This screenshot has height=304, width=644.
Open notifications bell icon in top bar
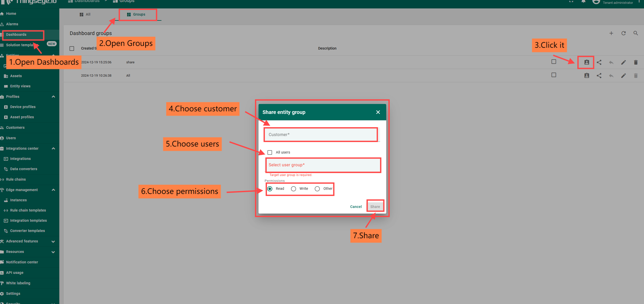583,2
